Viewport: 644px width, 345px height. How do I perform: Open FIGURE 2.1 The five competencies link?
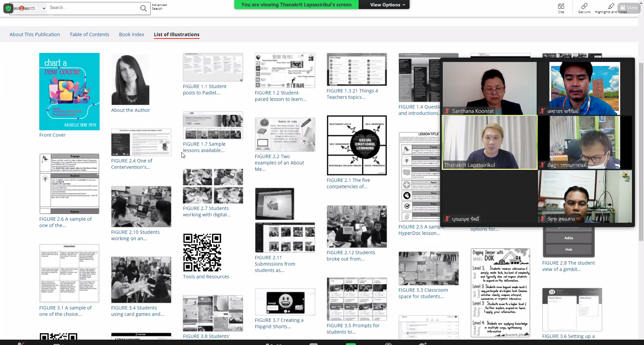(x=348, y=183)
